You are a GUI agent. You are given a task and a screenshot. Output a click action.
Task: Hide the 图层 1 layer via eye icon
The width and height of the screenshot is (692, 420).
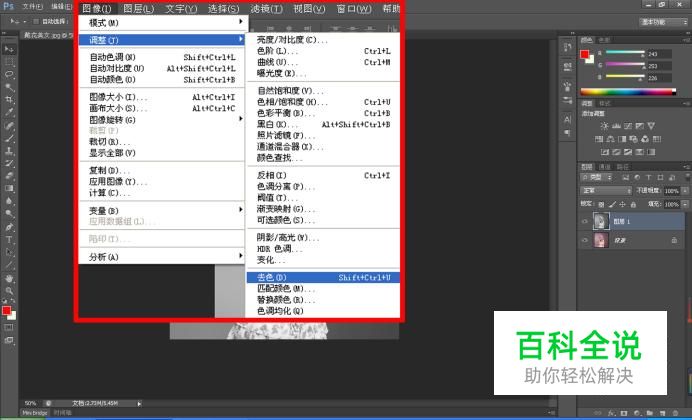[x=585, y=221]
